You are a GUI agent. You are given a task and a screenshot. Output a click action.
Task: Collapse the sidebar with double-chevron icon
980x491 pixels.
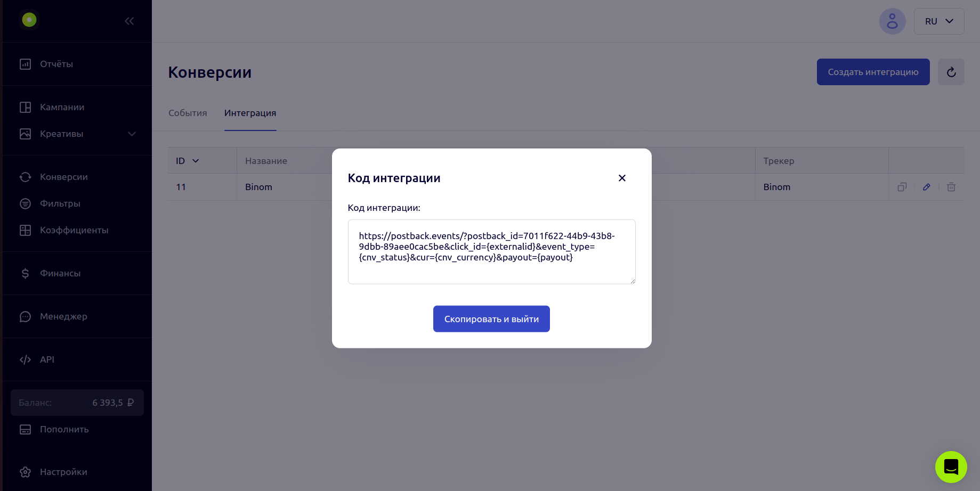tap(129, 21)
